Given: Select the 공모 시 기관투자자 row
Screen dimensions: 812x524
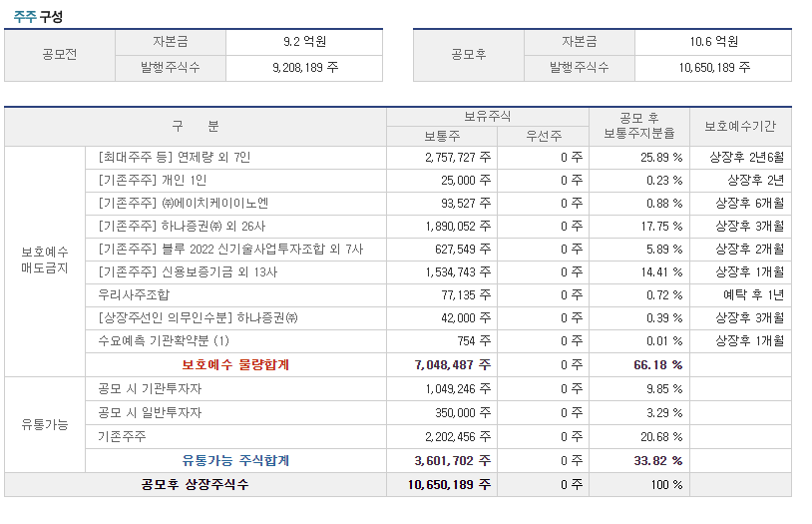Looking at the screenshot, I should tap(235, 388).
